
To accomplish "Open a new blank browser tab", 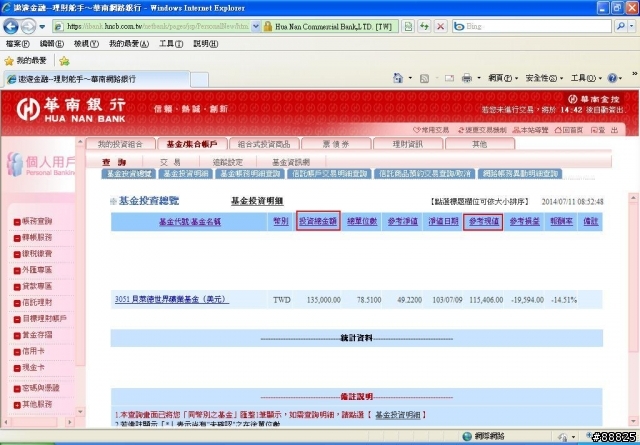I will [x=200, y=79].
